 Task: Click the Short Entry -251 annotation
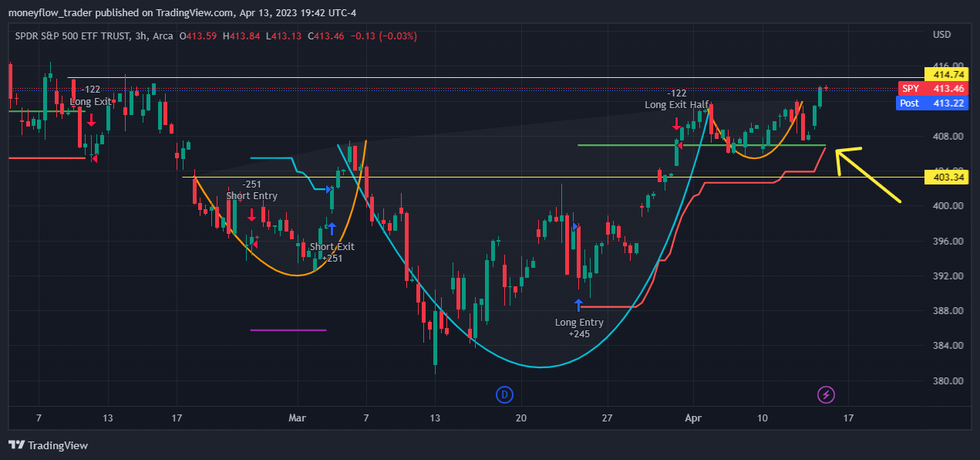[x=251, y=190]
